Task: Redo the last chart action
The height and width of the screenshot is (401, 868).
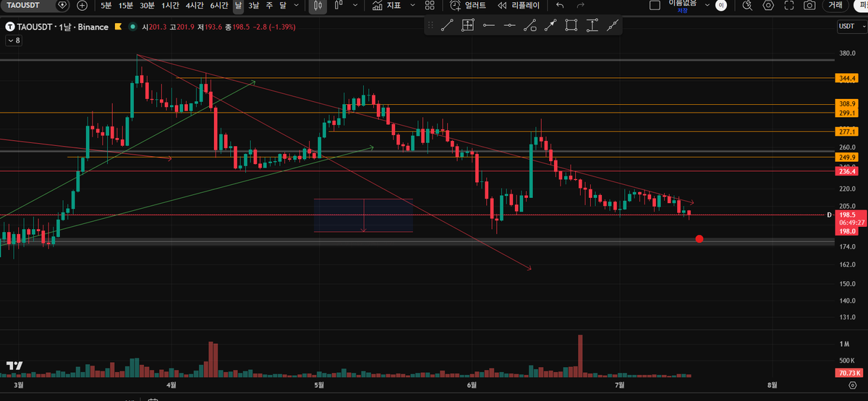Action: 579,5
